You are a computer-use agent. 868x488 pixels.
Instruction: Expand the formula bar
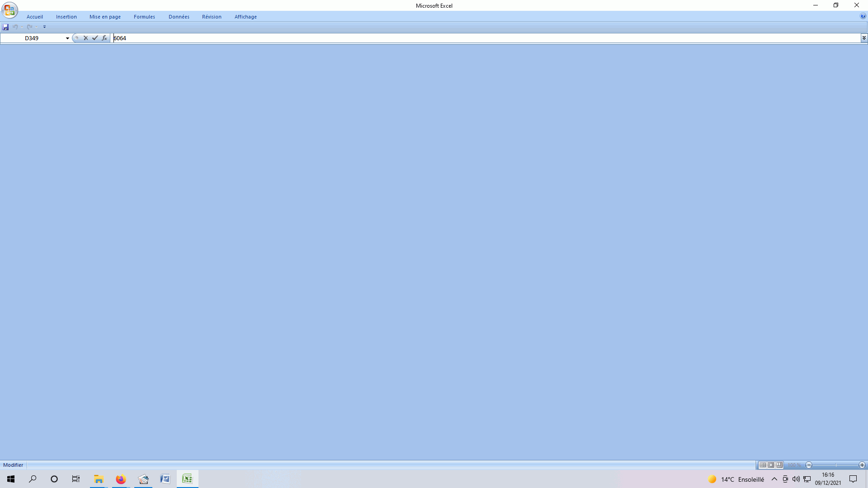(x=863, y=38)
